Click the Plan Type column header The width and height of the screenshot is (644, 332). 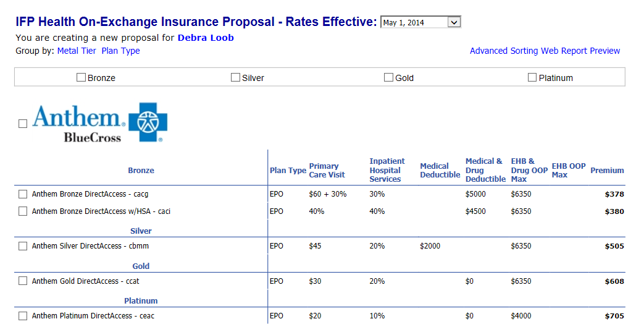(288, 170)
